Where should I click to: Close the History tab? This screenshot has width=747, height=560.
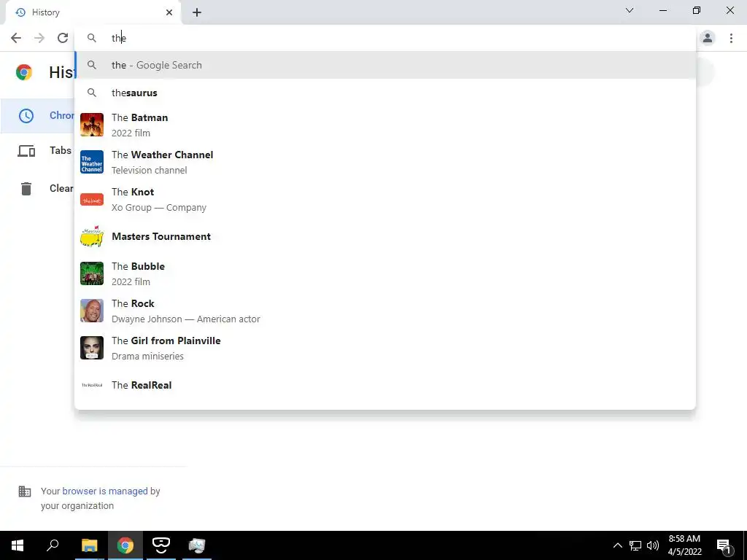coord(169,13)
